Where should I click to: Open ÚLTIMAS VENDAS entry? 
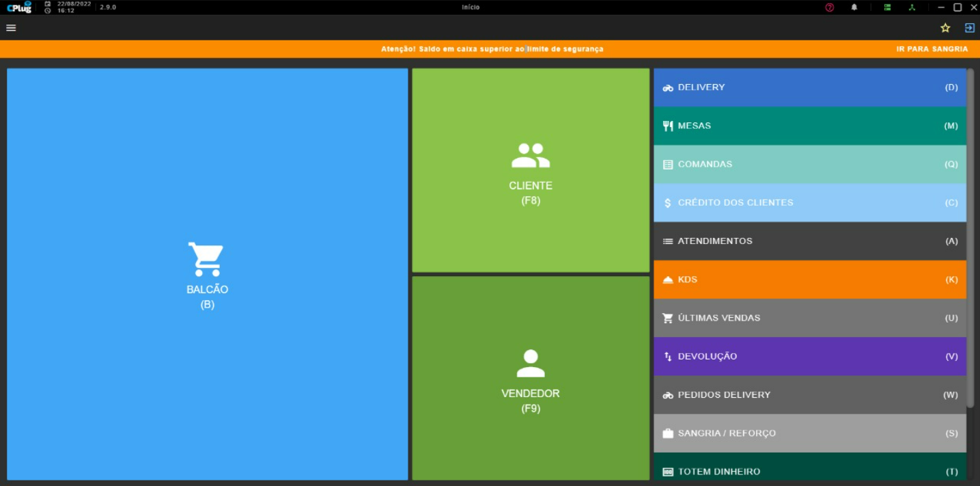810,318
